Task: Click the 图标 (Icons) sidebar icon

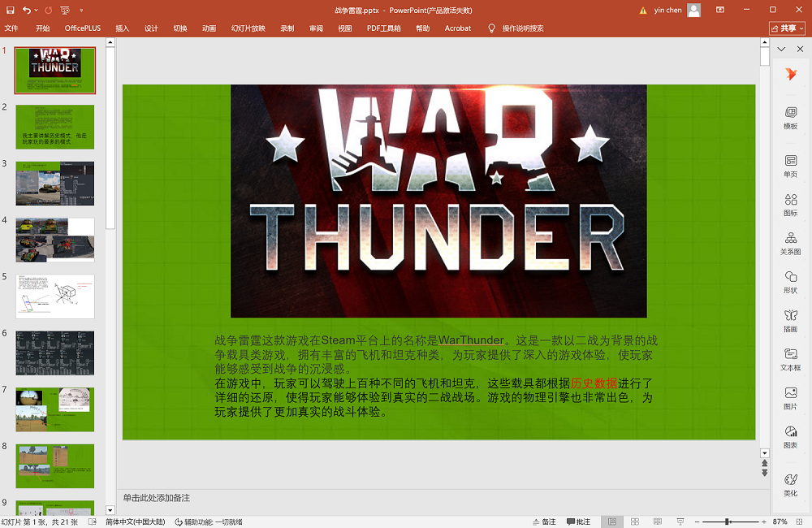Action: 790,204
